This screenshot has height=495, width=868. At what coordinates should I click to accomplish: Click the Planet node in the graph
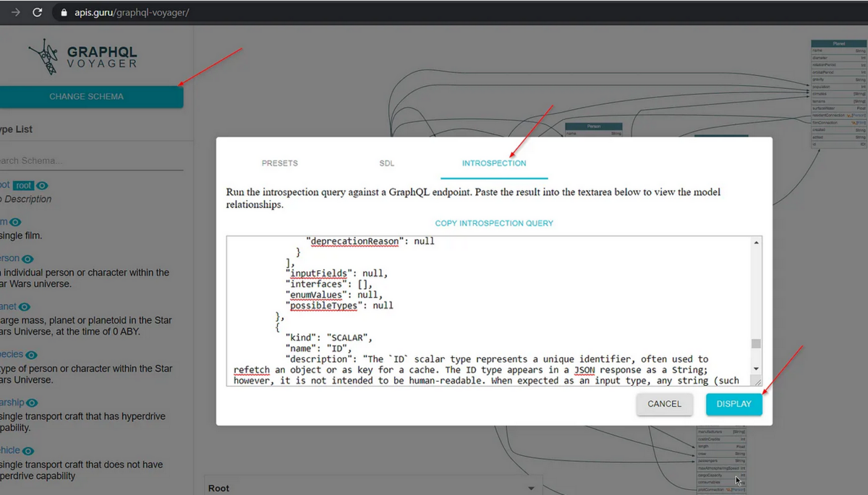point(839,95)
